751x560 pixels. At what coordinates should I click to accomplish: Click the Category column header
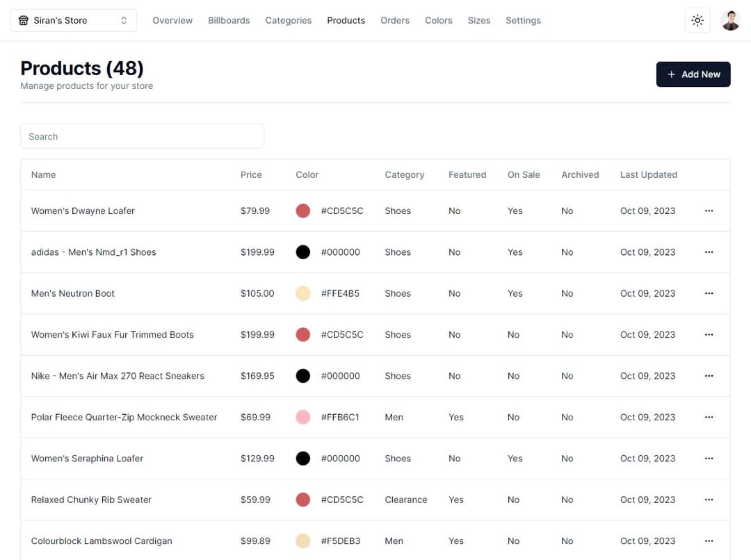pos(405,174)
